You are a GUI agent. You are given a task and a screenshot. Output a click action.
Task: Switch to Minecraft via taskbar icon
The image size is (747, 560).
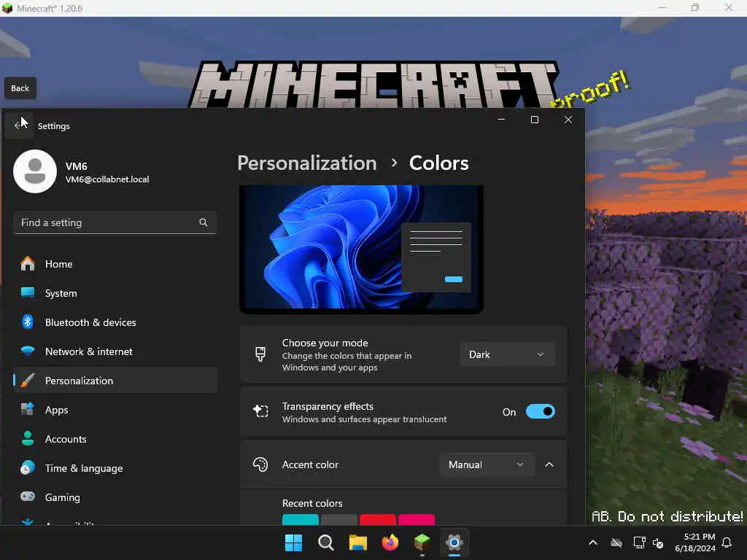[x=422, y=542]
